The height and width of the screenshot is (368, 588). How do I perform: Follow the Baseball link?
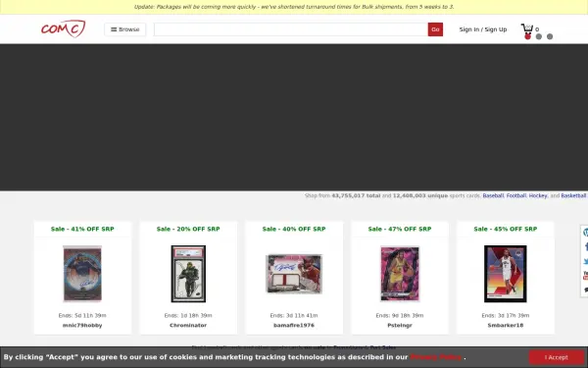[493, 195]
